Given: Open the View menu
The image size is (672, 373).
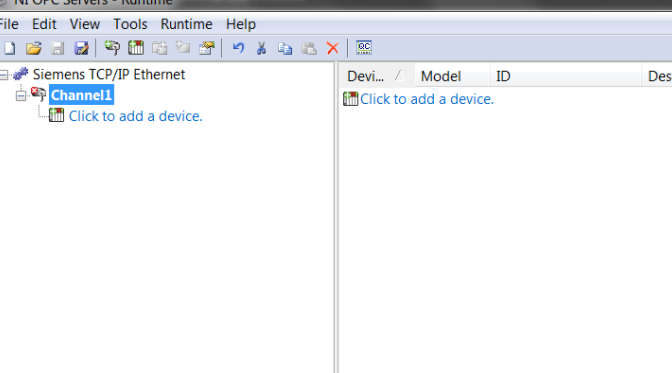Looking at the screenshot, I should click(x=85, y=24).
